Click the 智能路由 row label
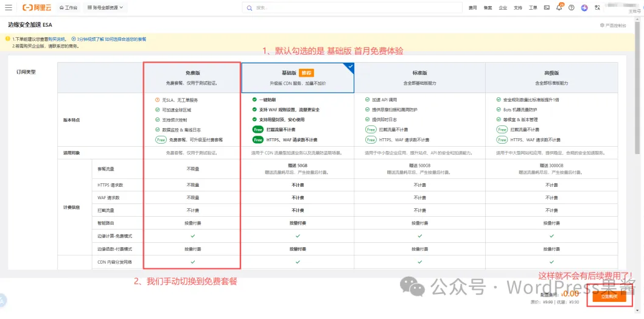This screenshot has width=644, height=319. [x=106, y=223]
